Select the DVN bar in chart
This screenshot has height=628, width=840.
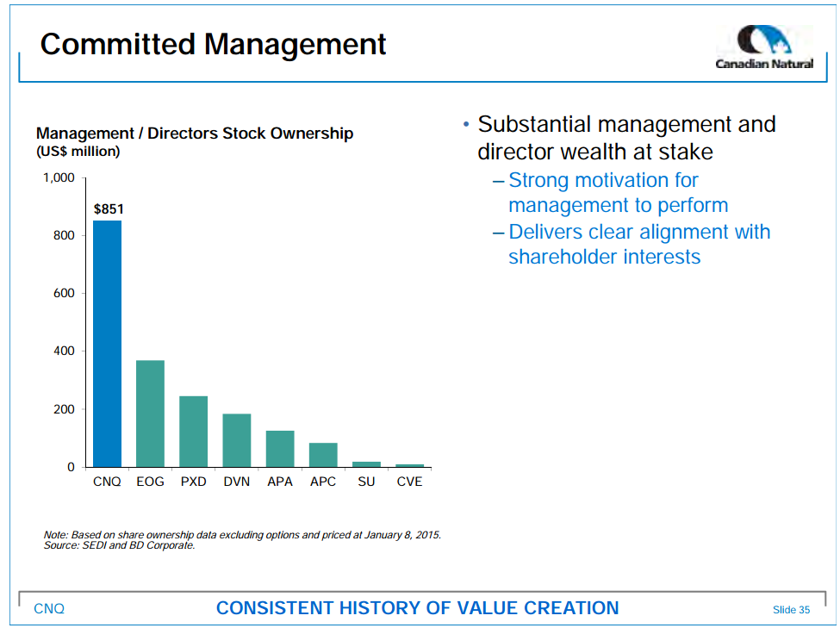[x=237, y=440]
